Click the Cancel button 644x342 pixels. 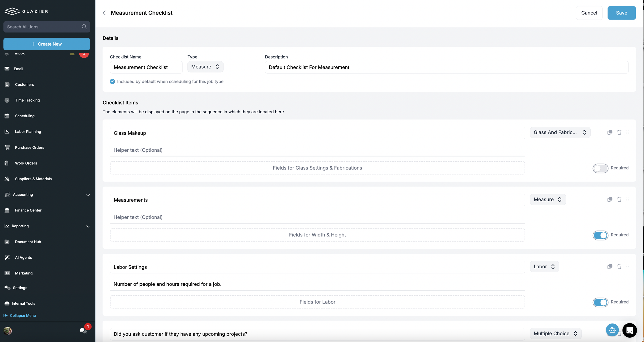(x=589, y=13)
